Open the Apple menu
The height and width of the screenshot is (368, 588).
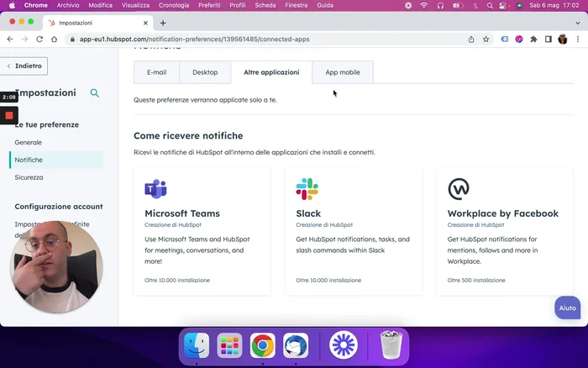click(x=12, y=6)
